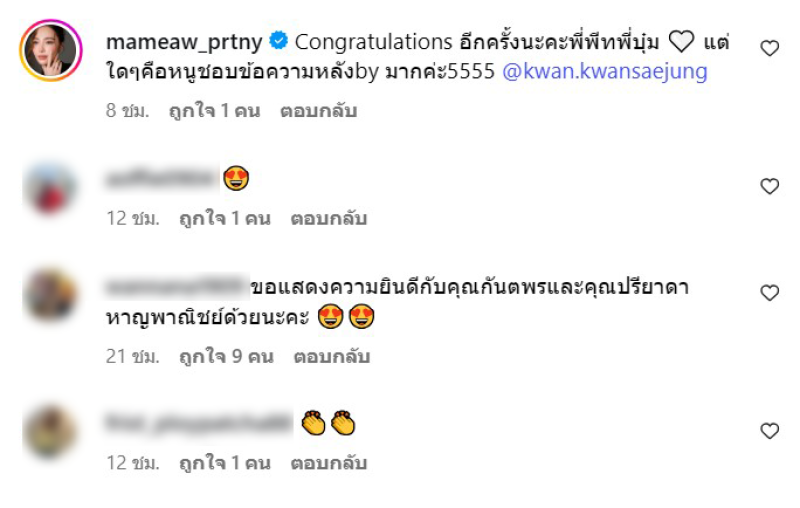This screenshot has height=508, width=800.
Task: Open the @kwan.kwansaejung mention
Action: [x=605, y=71]
